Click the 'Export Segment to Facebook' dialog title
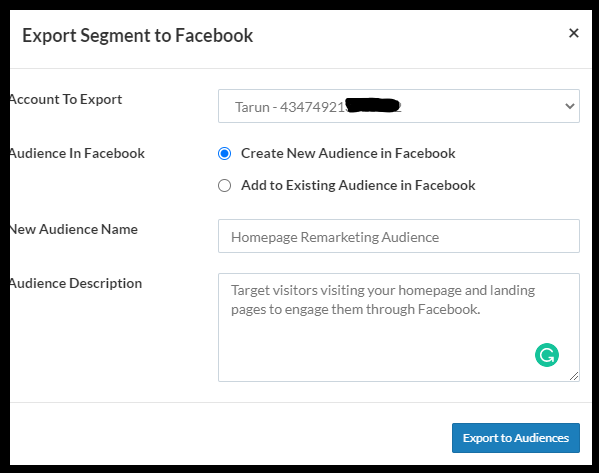The image size is (599, 473). point(138,36)
